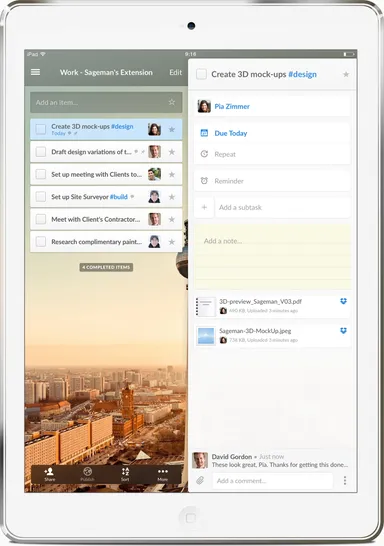This screenshot has height=546, width=384.
Task: Click Dropbox icon on the PDF attachment
Action: tap(343, 301)
